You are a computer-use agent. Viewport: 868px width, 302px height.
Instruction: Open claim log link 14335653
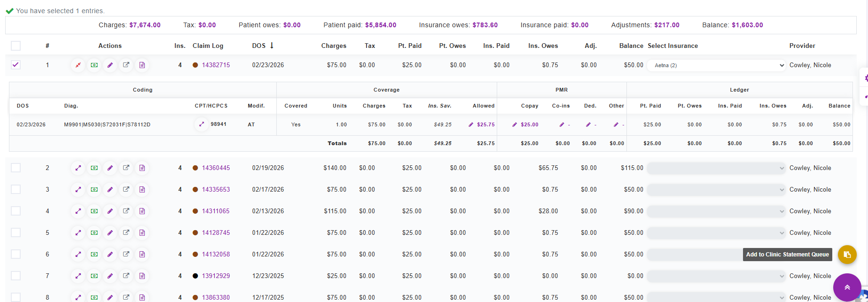(216, 189)
